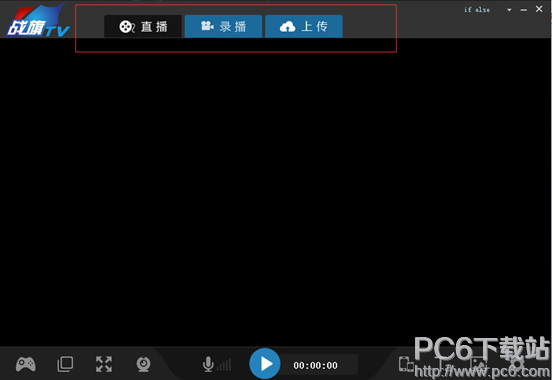Open the mobile device connection icon
Viewport: 552px width, 380px height.
click(406, 364)
